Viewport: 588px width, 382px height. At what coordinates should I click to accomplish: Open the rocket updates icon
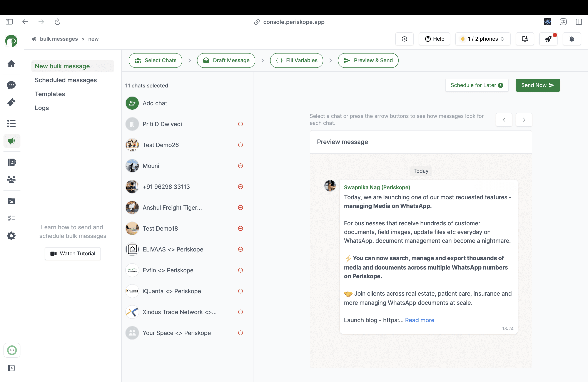click(x=548, y=39)
